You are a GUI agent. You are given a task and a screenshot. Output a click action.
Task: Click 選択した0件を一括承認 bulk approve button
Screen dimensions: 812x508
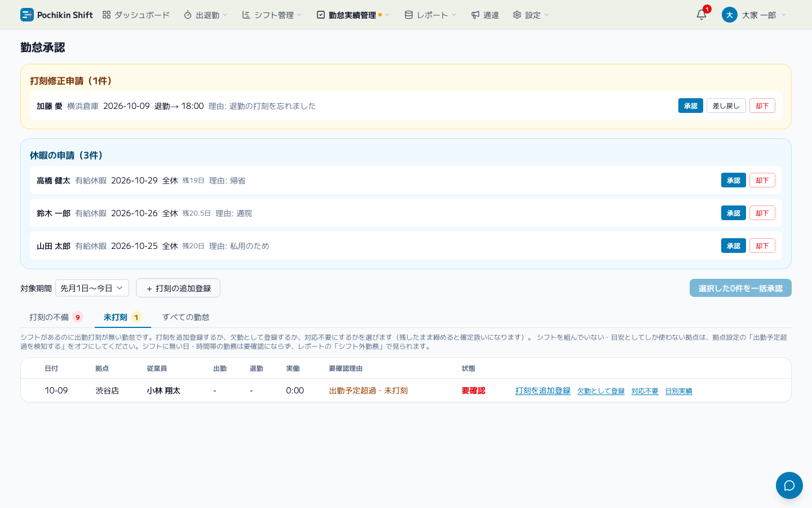740,288
